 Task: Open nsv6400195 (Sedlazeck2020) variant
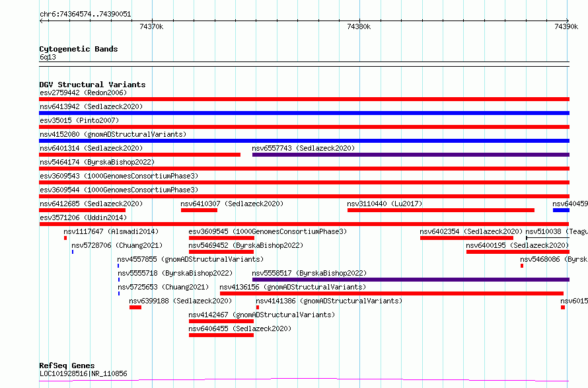coord(517,245)
